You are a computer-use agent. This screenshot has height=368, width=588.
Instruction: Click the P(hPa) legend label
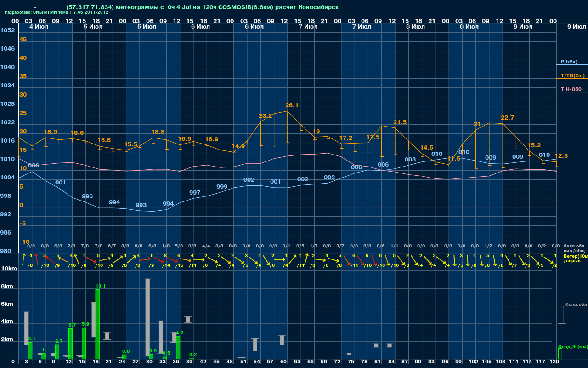569,62
